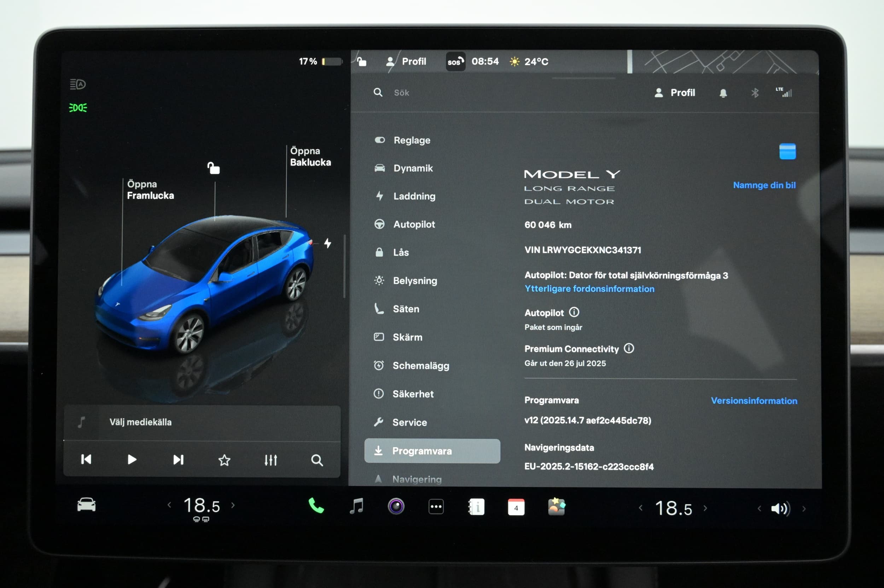Click Namnge din bil link

764,185
